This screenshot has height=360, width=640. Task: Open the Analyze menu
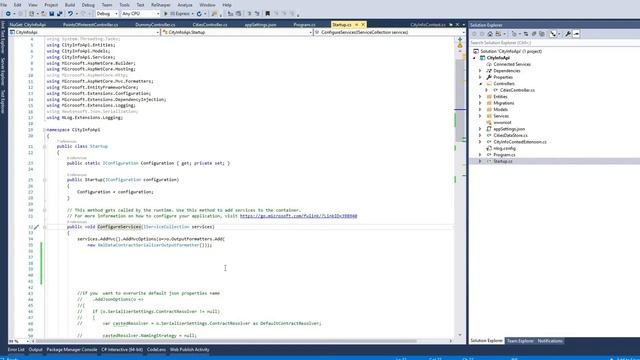(185, 5)
